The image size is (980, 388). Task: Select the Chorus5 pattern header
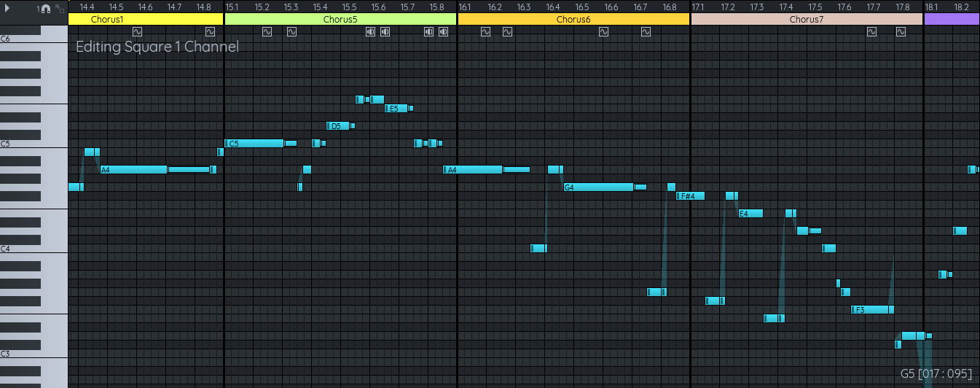point(341,19)
